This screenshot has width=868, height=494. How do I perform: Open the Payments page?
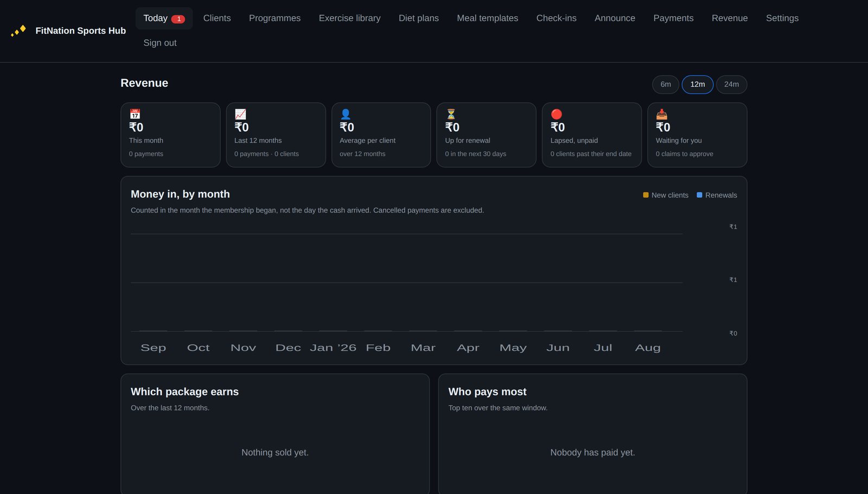[x=673, y=18]
